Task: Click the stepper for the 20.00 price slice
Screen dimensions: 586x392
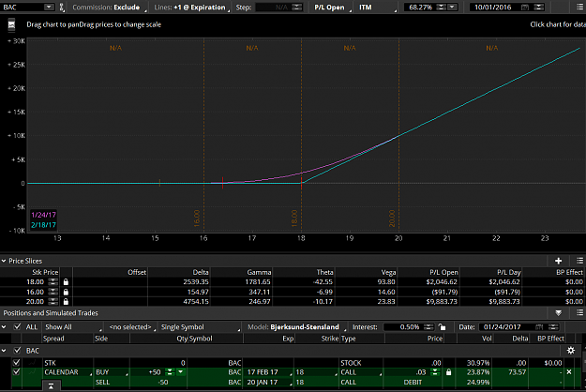Action: (x=53, y=302)
